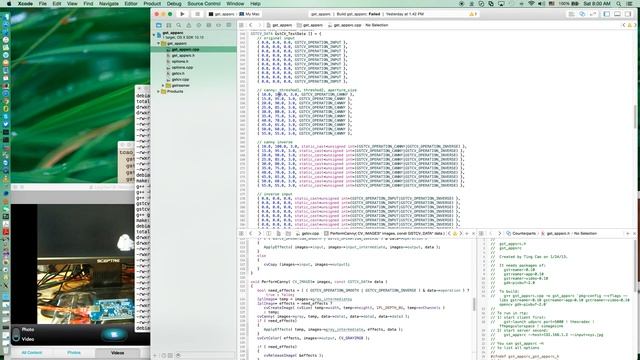Switch to the Version editor layout

pos(593,14)
